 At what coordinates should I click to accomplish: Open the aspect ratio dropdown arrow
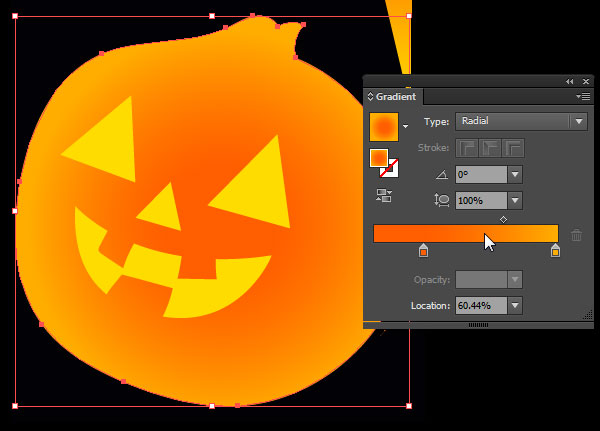click(x=515, y=201)
